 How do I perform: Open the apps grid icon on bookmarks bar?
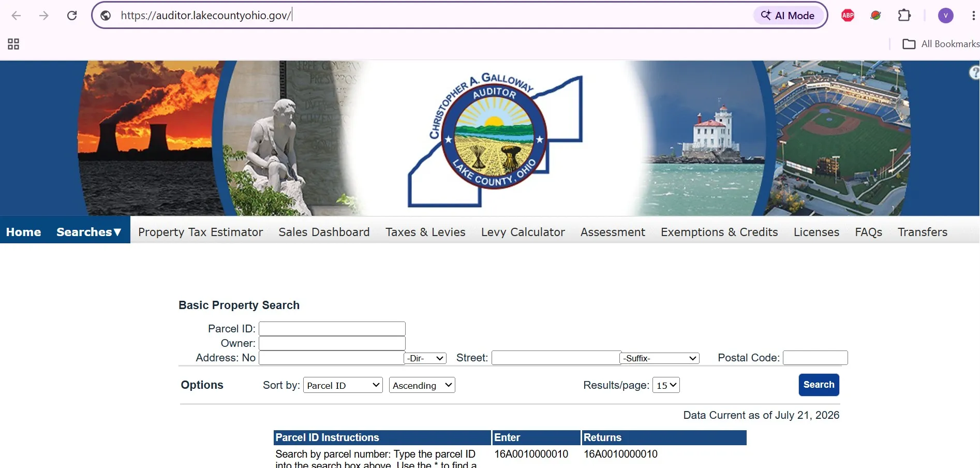coord(13,44)
